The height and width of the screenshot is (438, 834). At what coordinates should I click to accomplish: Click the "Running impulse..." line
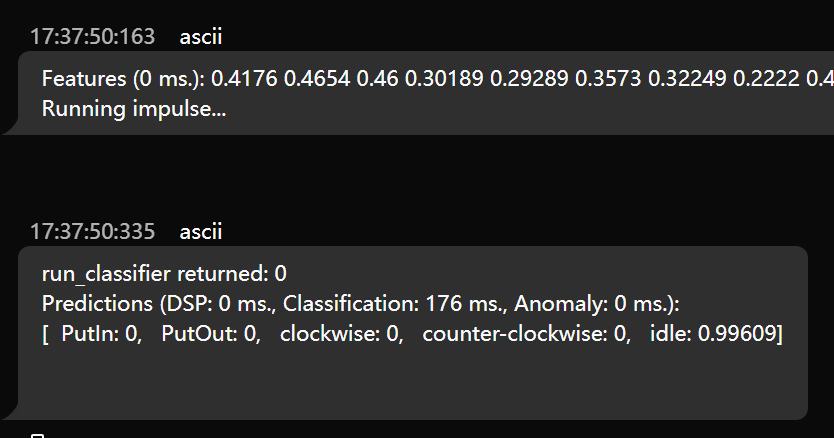[134, 108]
